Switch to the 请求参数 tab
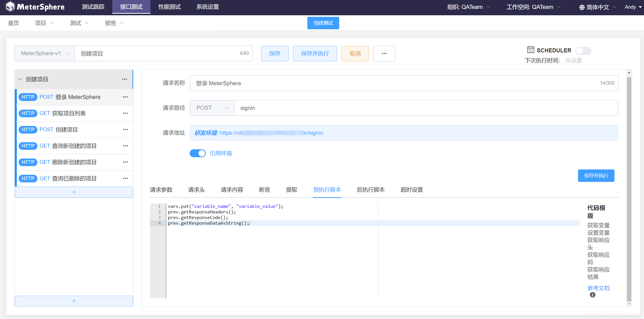Screen dimensions: 644x319 pyautogui.click(x=161, y=190)
